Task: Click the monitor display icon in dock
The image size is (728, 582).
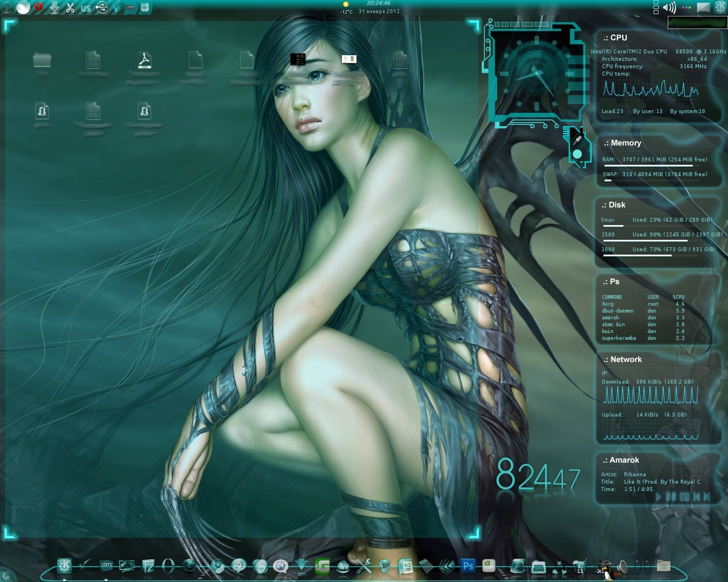Action: (127, 566)
